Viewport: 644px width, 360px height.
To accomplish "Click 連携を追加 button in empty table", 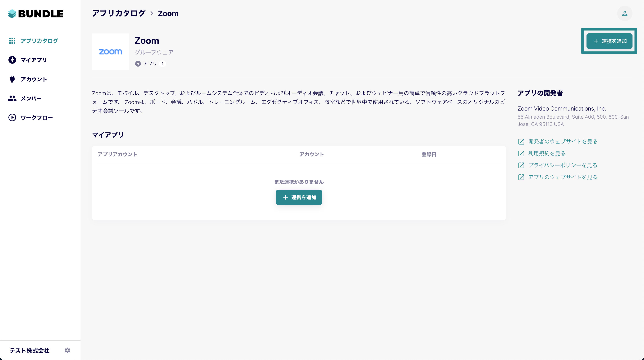I will pos(299,197).
